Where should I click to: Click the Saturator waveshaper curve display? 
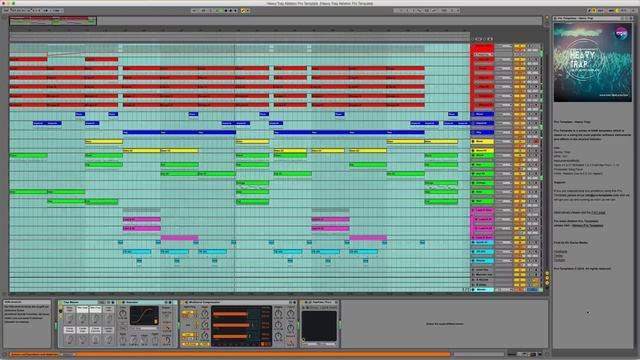(x=144, y=316)
